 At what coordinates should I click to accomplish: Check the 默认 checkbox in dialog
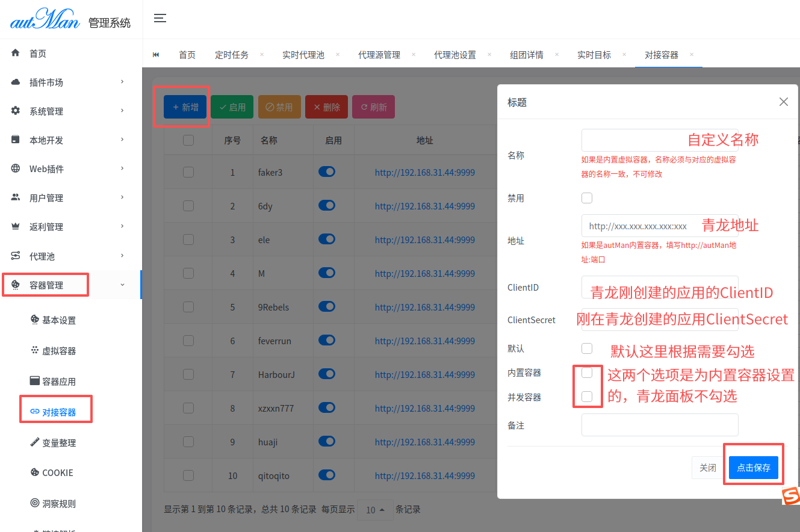tap(587, 348)
